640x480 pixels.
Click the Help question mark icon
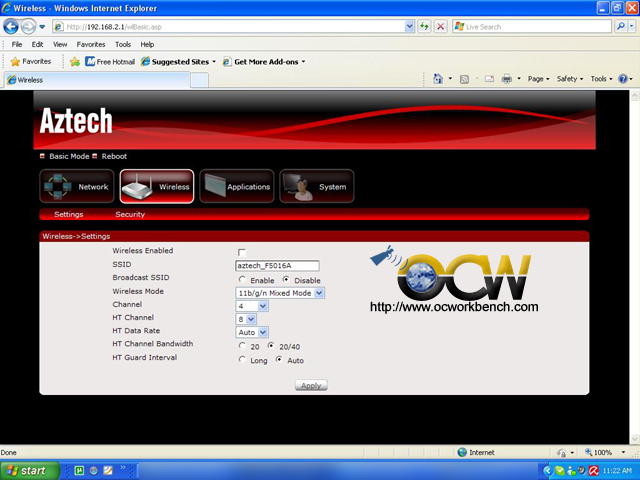(x=623, y=79)
